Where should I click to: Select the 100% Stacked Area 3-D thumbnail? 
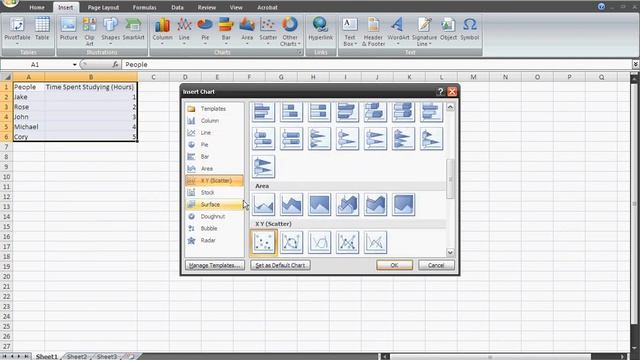click(x=403, y=204)
